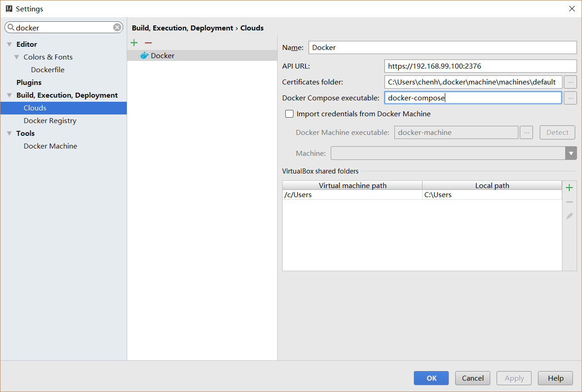Click the IntelliJ icon in title bar
The height and width of the screenshot is (392, 582).
(9, 9)
